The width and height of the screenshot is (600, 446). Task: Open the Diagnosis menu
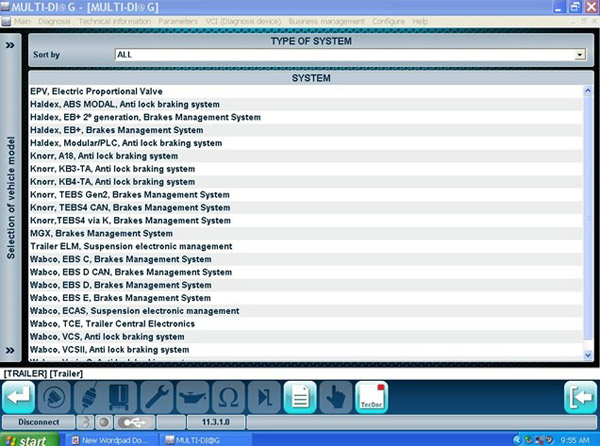[x=54, y=21]
